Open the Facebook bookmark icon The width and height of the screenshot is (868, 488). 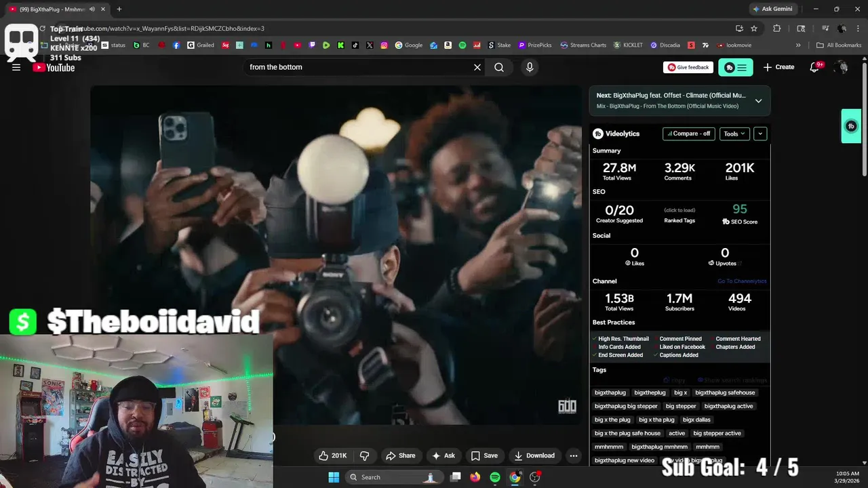tap(176, 45)
